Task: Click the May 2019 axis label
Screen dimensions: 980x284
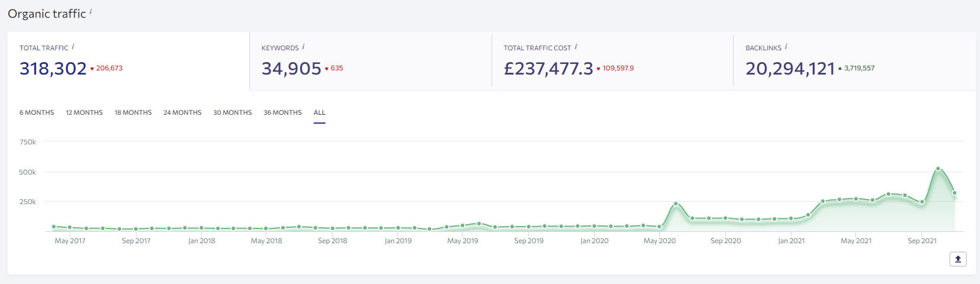Action: coord(463,241)
